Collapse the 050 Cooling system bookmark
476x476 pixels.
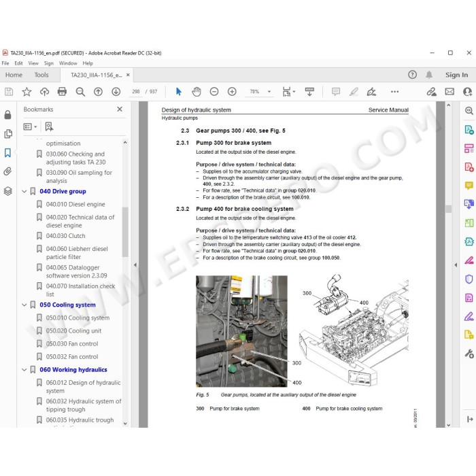click(24, 305)
